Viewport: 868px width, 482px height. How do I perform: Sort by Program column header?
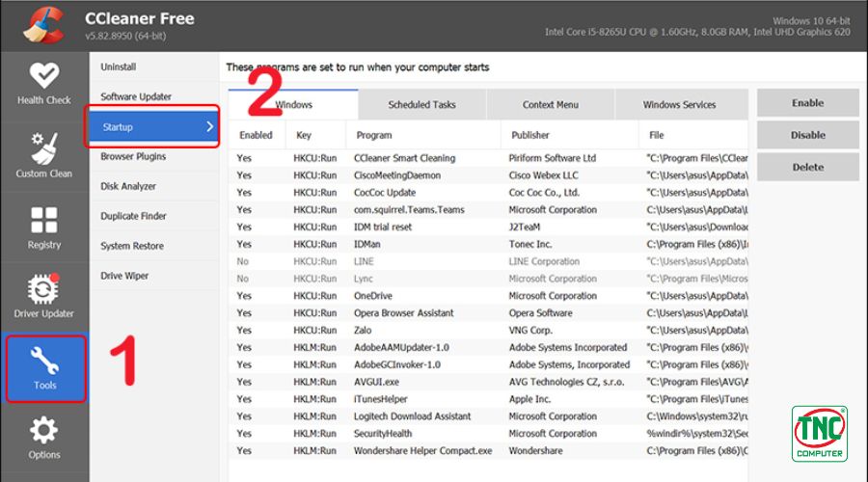coord(423,135)
